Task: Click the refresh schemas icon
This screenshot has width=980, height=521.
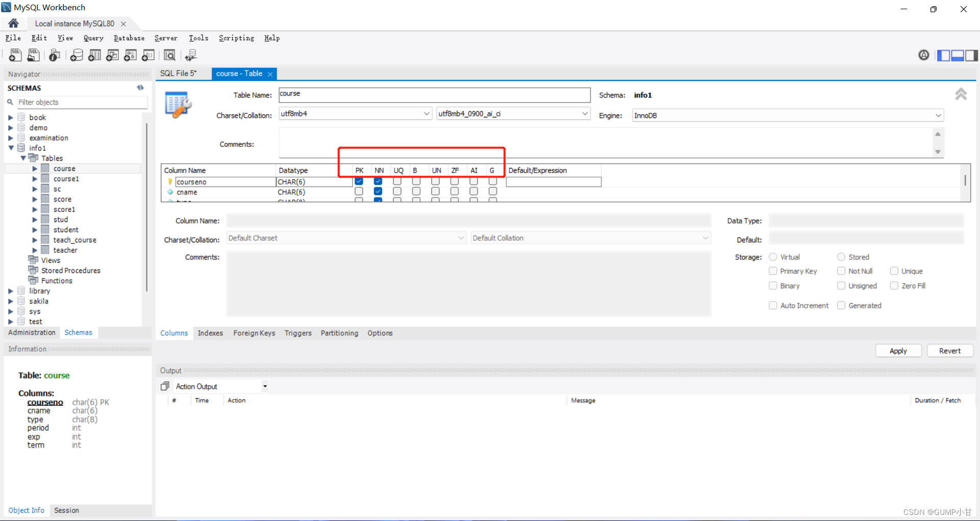Action: [140, 88]
